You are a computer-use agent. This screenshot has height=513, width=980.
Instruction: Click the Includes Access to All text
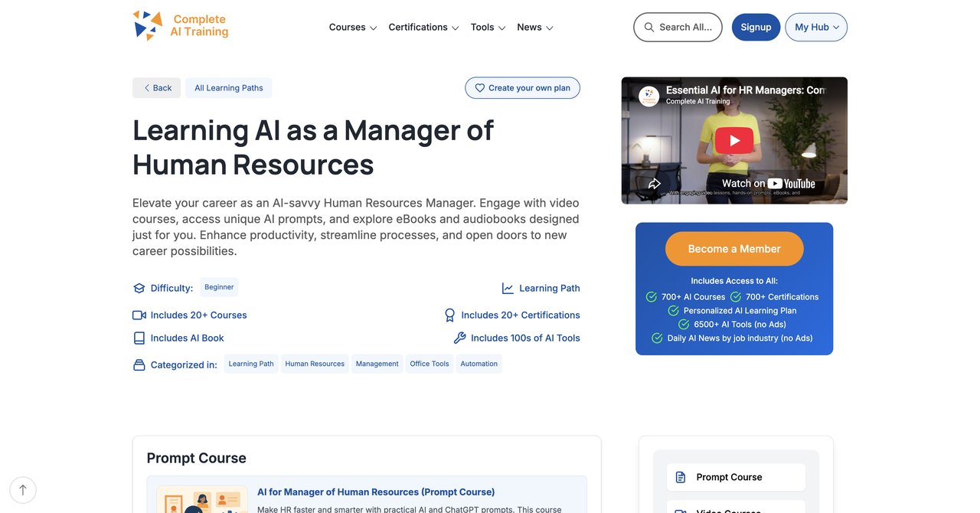click(x=734, y=281)
